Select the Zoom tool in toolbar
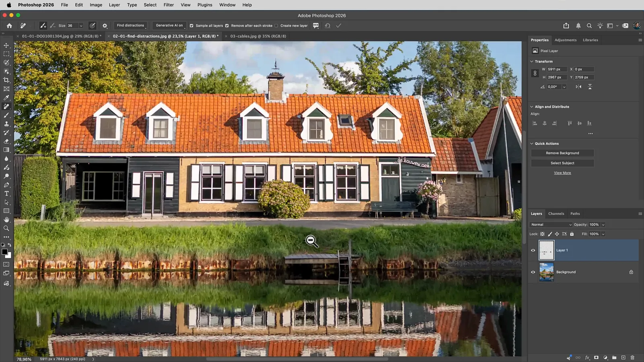 [x=6, y=228]
